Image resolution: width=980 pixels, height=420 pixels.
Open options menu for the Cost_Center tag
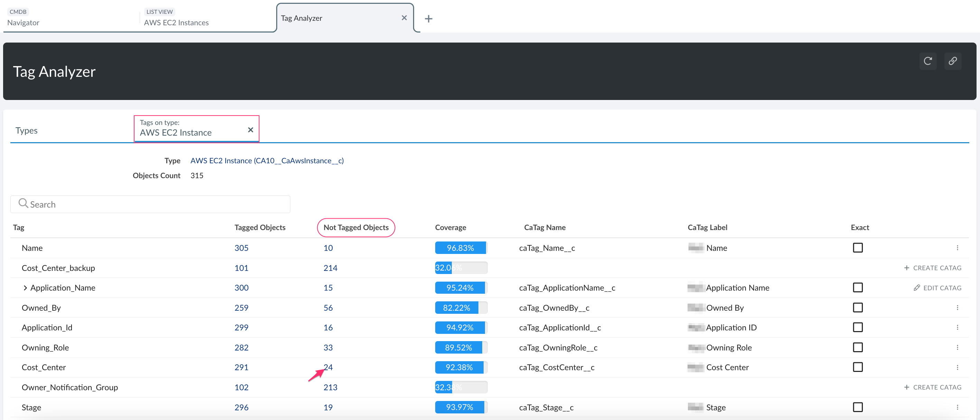958,367
